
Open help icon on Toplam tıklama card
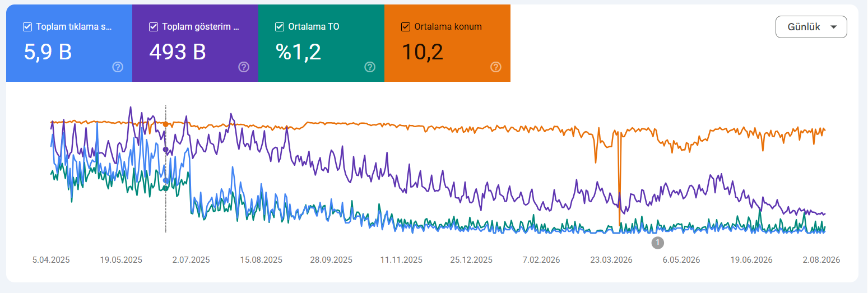tap(118, 67)
